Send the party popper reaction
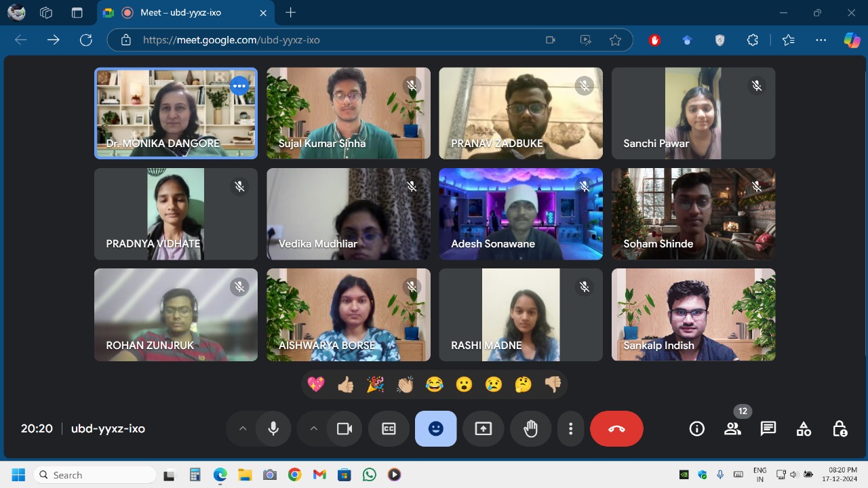This screenshot has width=868, height=488. (x=375, y=385)
